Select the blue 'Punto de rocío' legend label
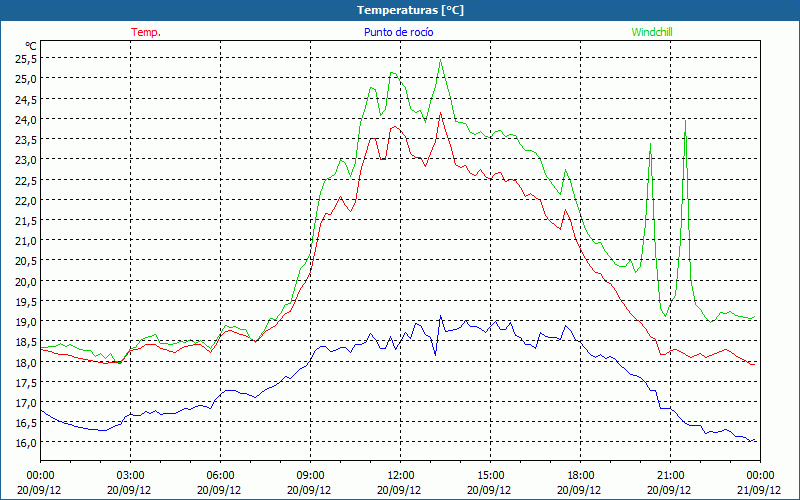The image size is (800, 500). tap(398, 32)
